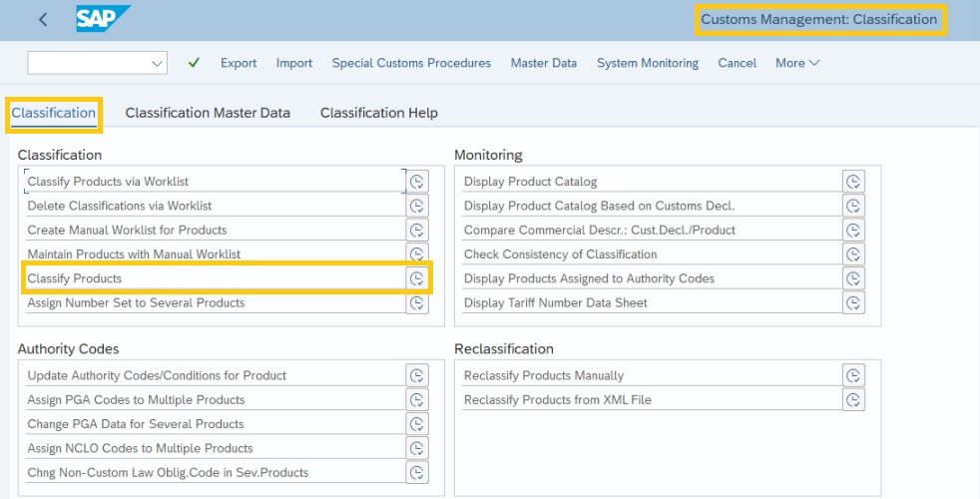Image resolution: width=980 pixels, height=499 pixels.
Task: Click the Cancel toolbar button
Action: (736, 63)
